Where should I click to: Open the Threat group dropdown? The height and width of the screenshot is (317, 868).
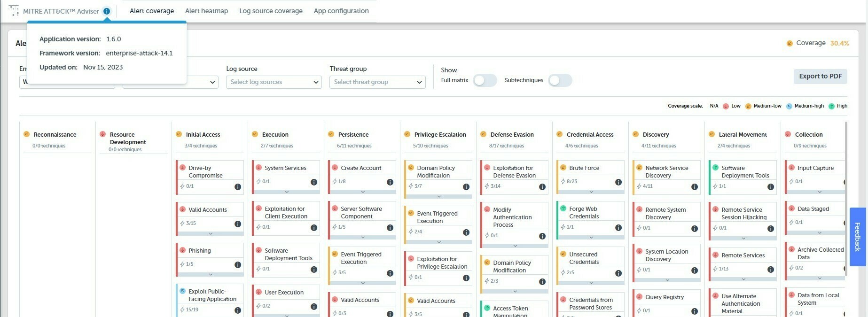point(377,82)
